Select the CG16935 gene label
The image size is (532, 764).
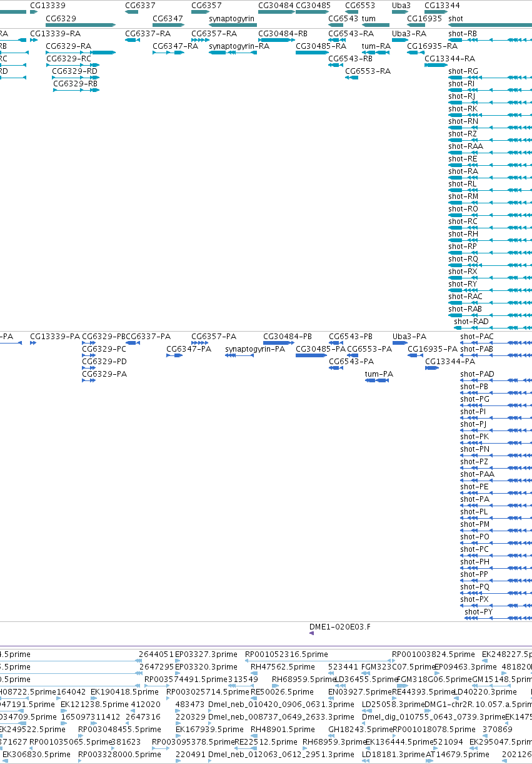[424, 19]
